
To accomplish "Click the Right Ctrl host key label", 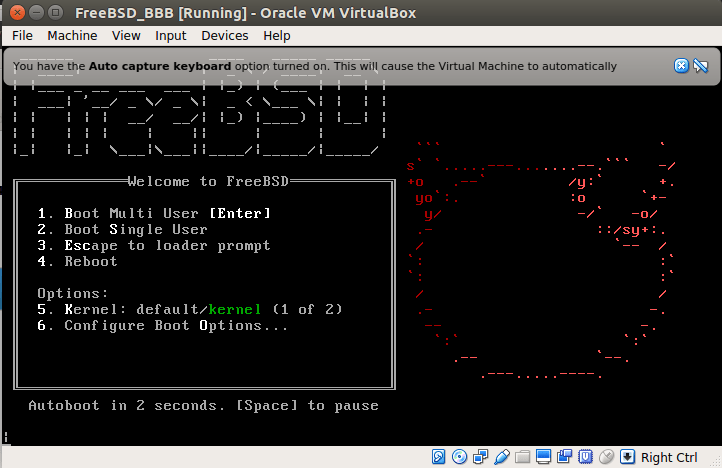I will 669,457.
